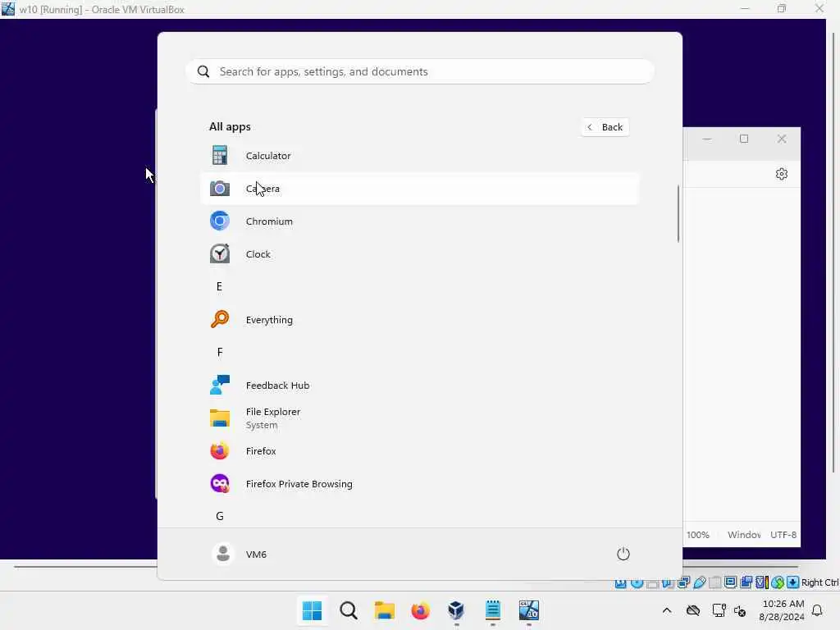Click the 'All apps' heading text
Viewport: 840px width, 630px height.
click(x=230, y=127)
